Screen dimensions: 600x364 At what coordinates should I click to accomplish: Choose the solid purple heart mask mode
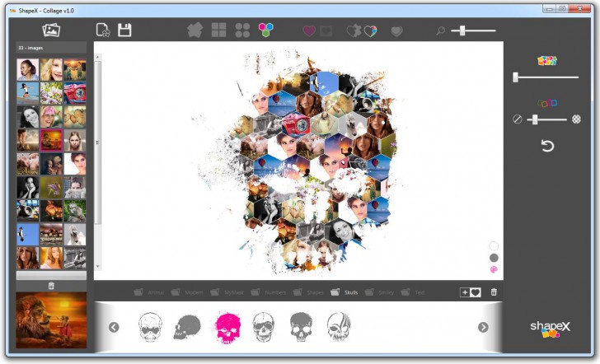point(309,30)
